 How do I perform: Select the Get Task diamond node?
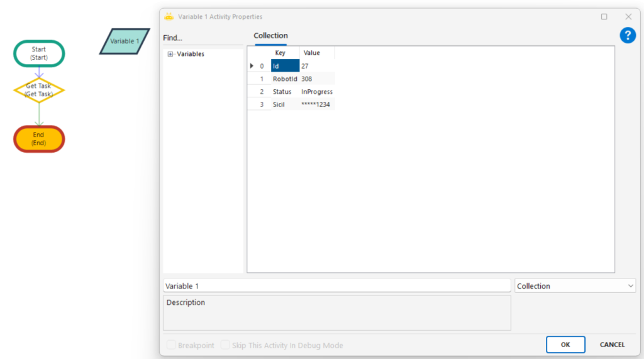click(39, 90)
